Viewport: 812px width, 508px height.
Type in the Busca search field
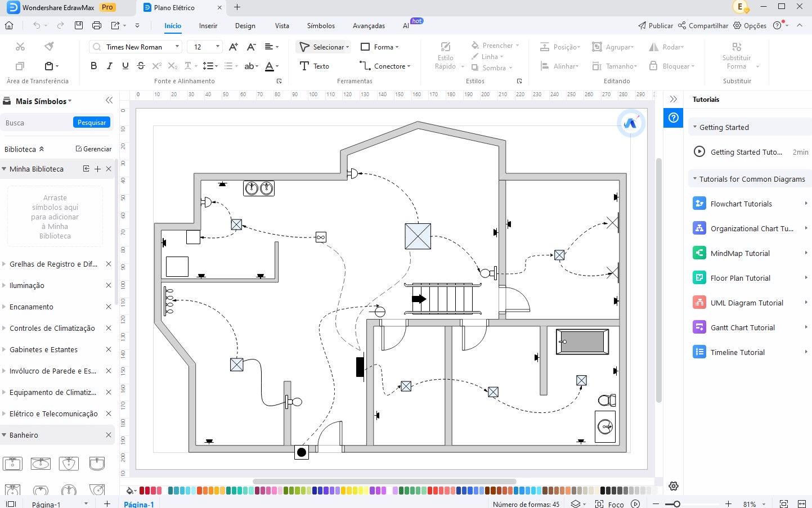[37, 123]
